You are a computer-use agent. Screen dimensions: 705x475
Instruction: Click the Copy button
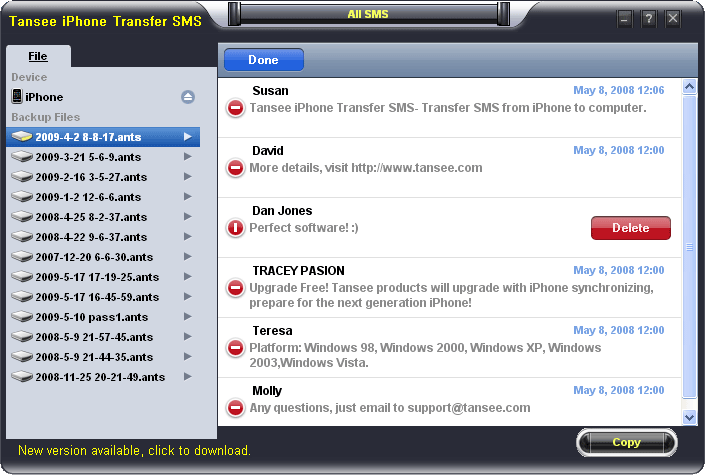(626, 443)
